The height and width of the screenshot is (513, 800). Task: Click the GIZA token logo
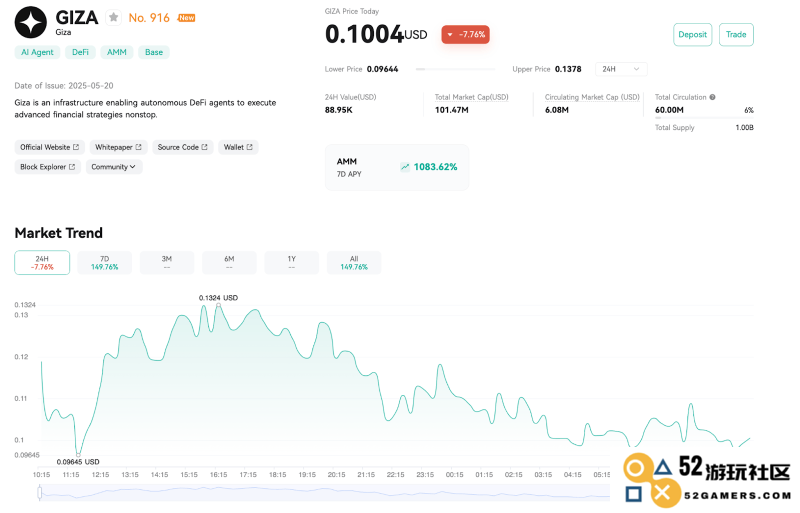click(31, 22)
